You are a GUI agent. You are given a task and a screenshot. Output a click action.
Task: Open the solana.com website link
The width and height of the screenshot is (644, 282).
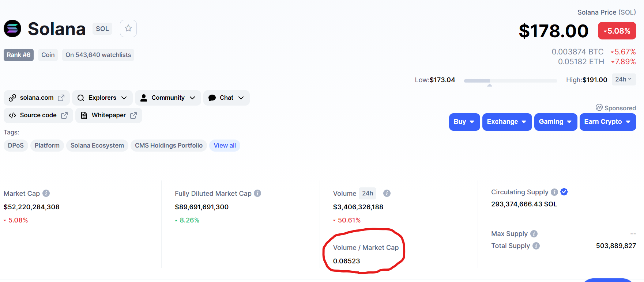[x=37, y=98]
